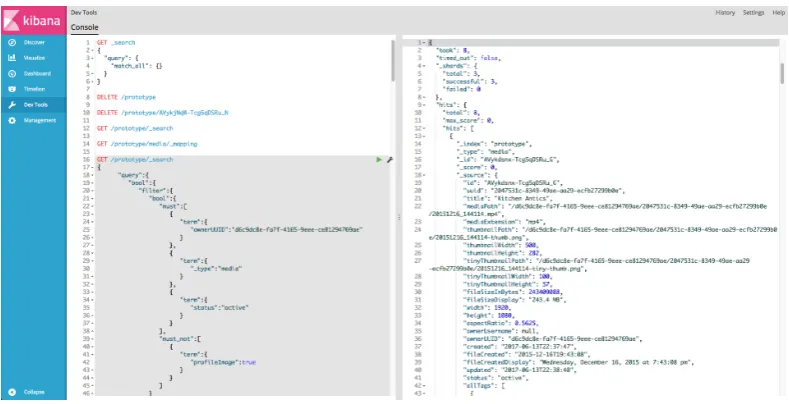Click the editor pane vertical scrollbar
The width and height of the screenshot is (789, 404).
tap(393, 60)
